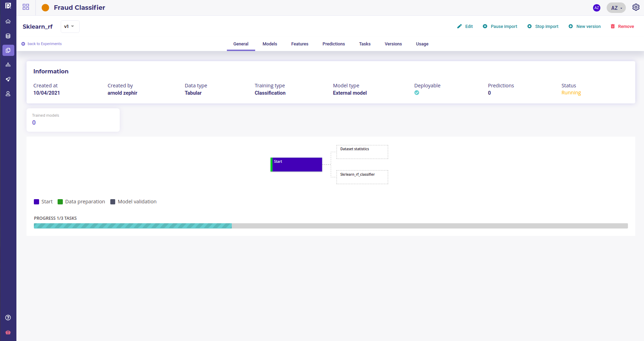The height and width of the screenshot is (341, 644).
Task: Click the Information section heading
Action: [51, 71]
